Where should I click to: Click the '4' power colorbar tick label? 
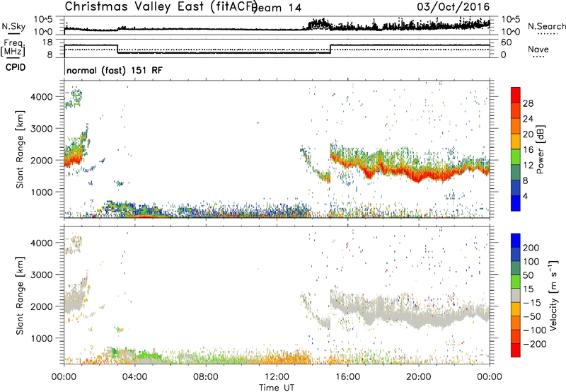pos(525,196)
